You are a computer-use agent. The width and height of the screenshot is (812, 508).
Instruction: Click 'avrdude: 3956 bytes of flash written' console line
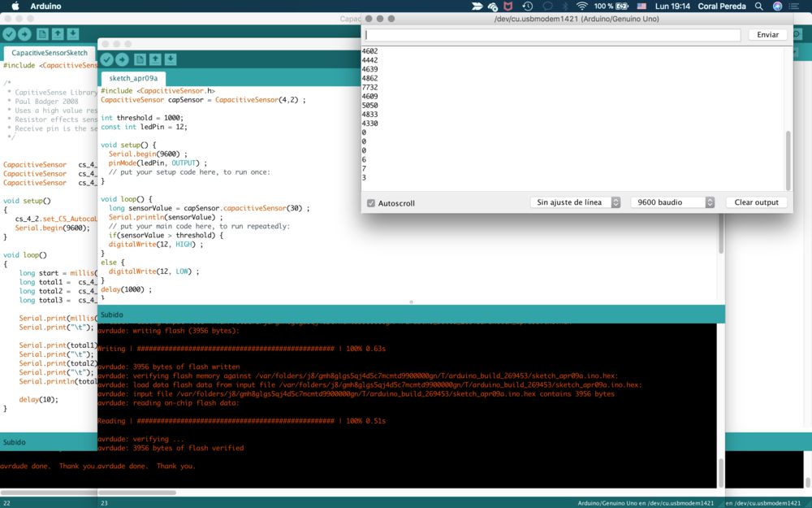click(168, 367)
